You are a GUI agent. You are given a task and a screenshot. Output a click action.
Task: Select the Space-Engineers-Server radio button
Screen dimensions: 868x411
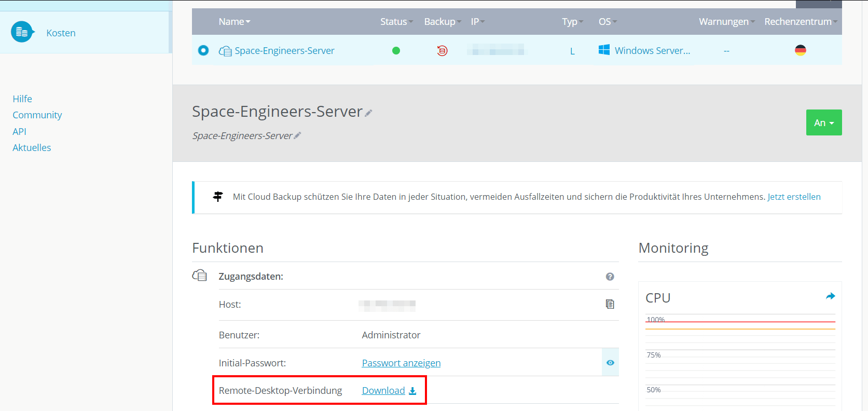[203, 50]
